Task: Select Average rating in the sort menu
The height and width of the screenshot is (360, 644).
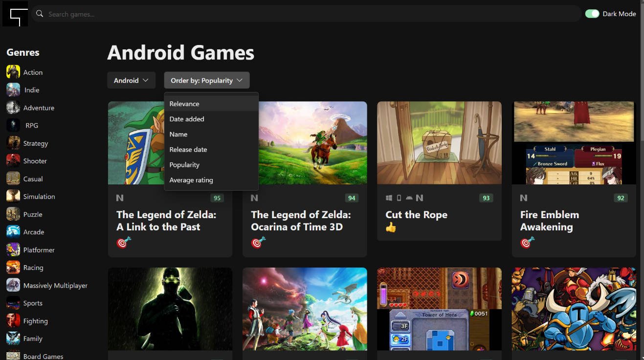Action: click(191, 180)
